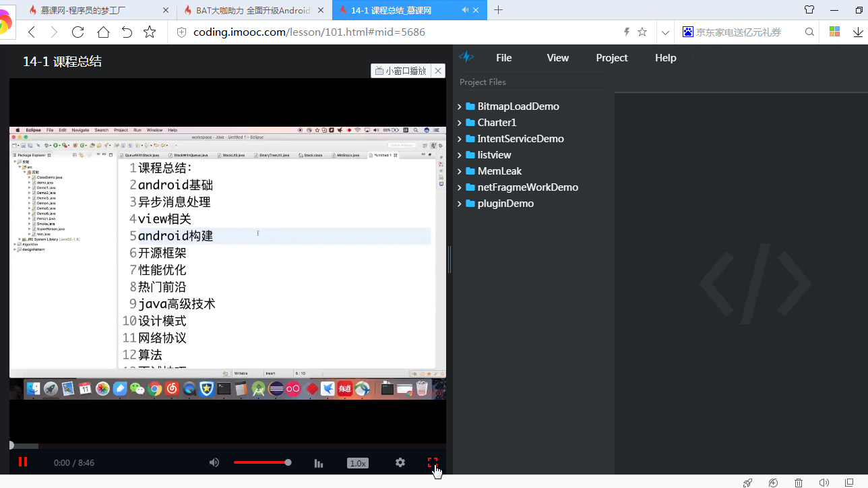Enter fullscreen video mode
This screenshot has width=868, height=488.
[x=433, y=462]
